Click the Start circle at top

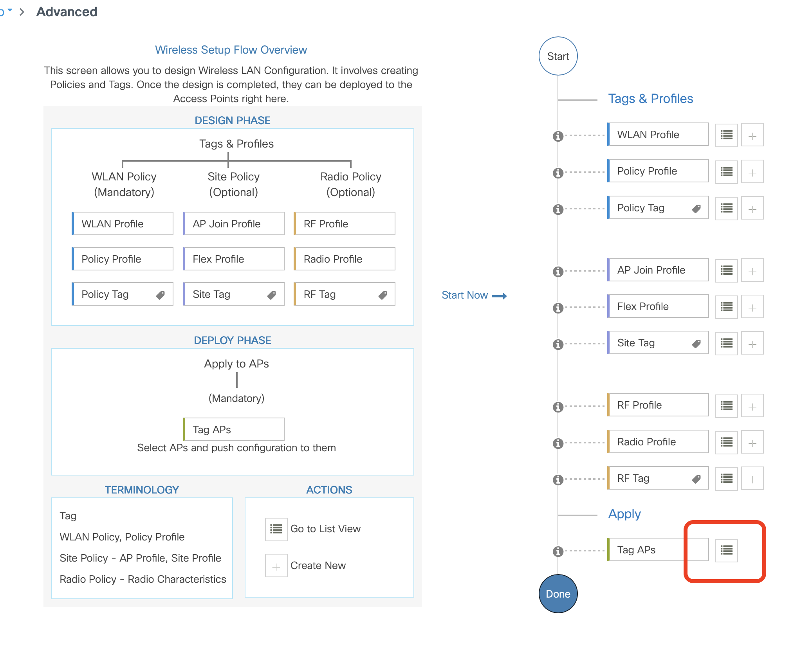(x=558, y=56)
